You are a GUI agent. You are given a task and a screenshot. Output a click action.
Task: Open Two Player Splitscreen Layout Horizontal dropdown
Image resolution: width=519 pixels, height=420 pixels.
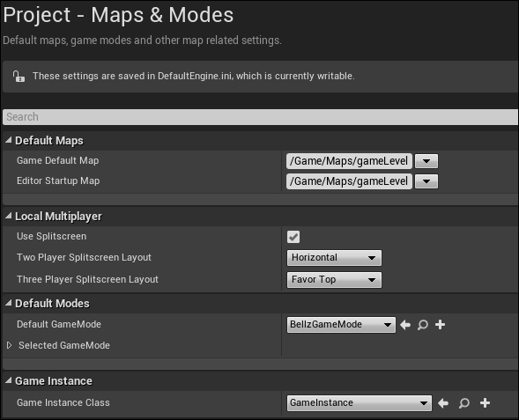coord(334,258)
